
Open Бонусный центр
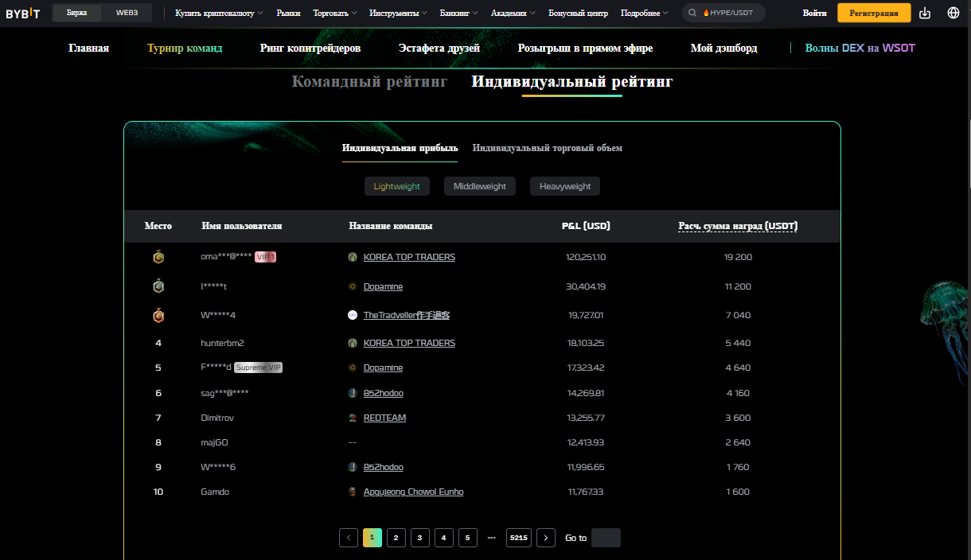(579, 13)
